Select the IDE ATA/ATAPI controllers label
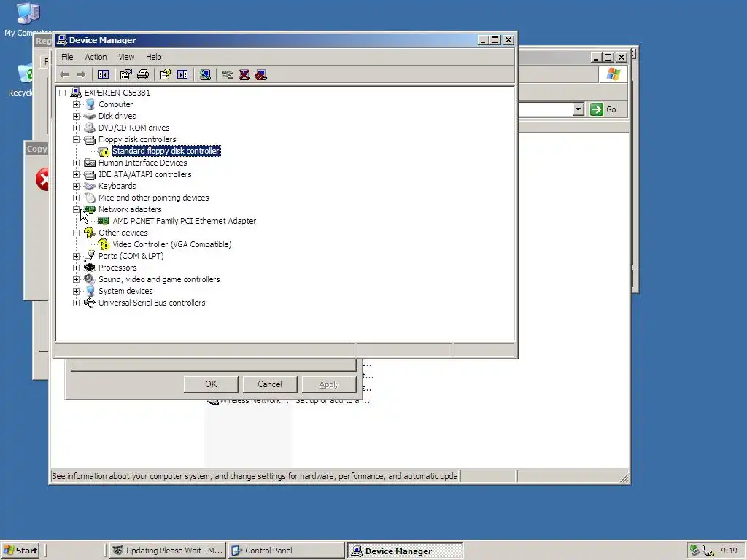Screen dimensions: 747x560 (145, 174)
